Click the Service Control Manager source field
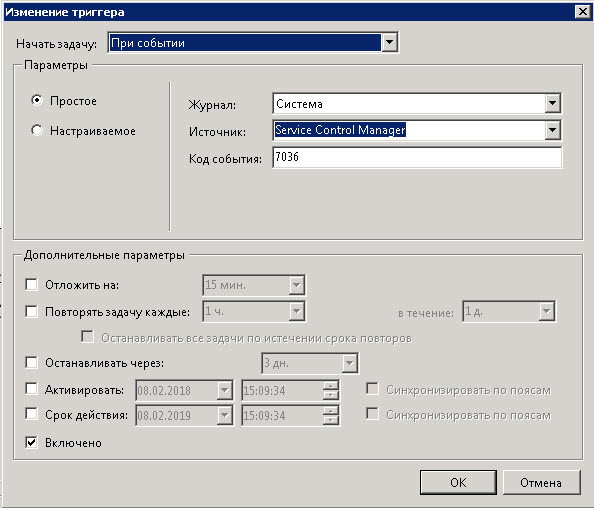The width and height of the screenshot is (594, 508). point(409,130)
